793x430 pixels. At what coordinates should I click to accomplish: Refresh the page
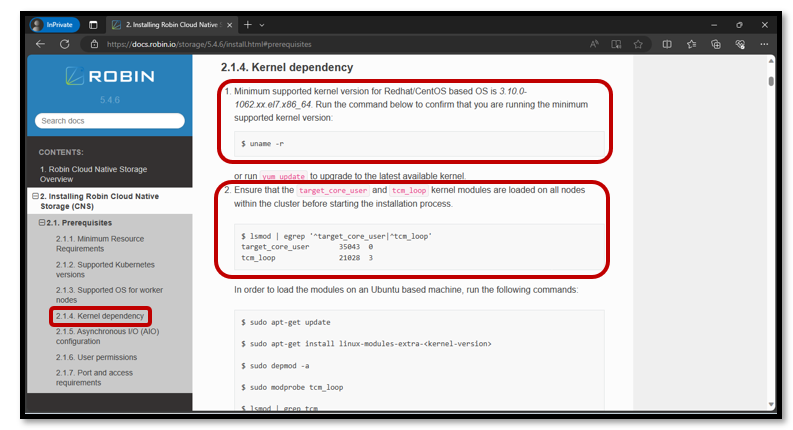point(65,44)
